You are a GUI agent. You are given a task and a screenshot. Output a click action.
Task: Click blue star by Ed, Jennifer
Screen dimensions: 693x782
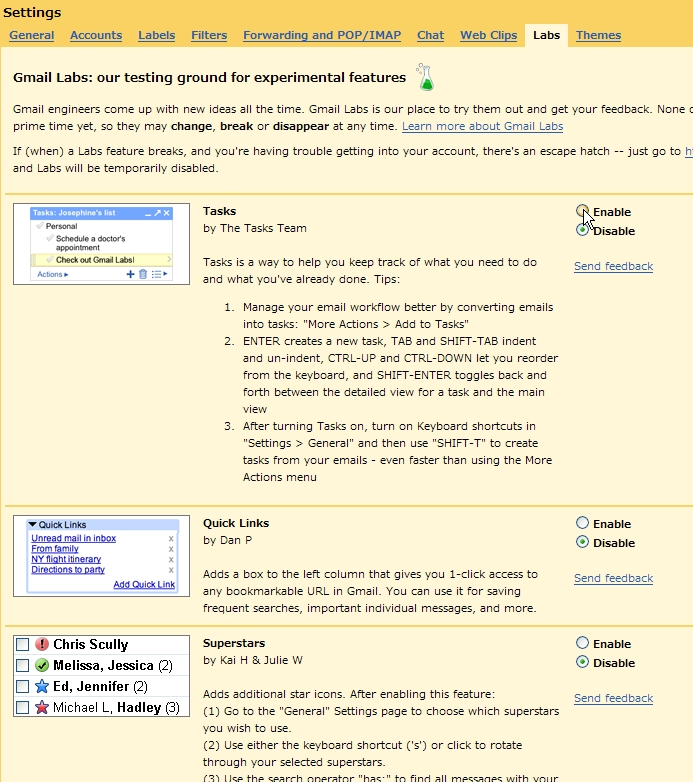click(x=42, y=686)
